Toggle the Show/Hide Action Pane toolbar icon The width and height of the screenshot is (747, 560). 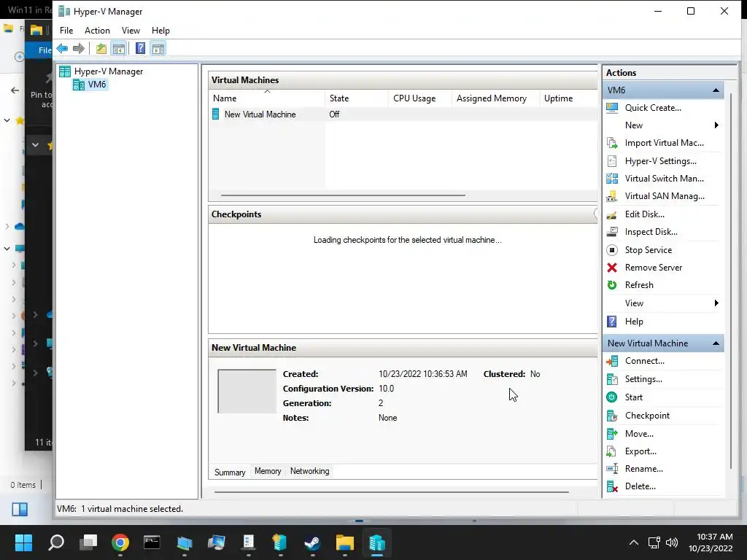point(158,49)
